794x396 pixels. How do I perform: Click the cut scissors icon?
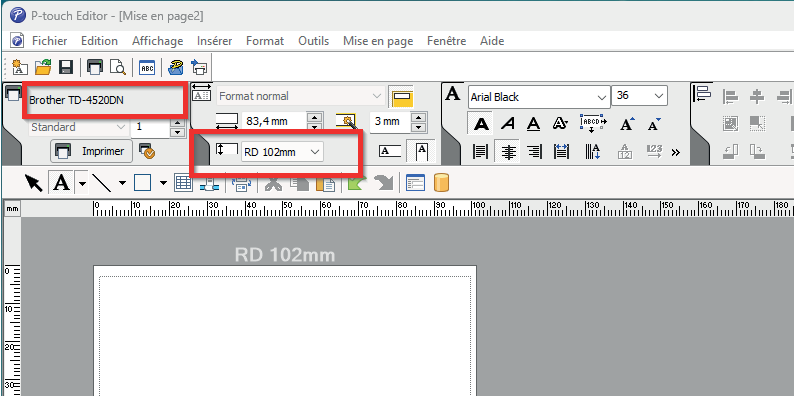pos(273,183)
